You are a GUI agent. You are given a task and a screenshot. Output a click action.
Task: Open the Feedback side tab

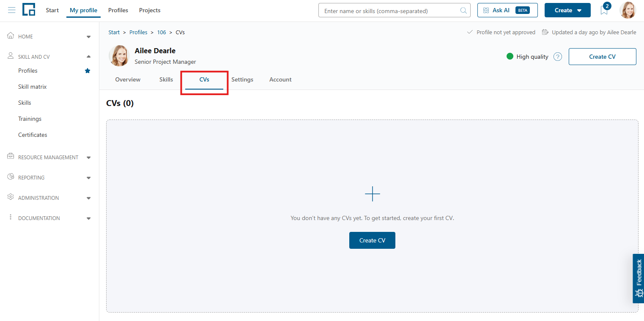point(639,278)
